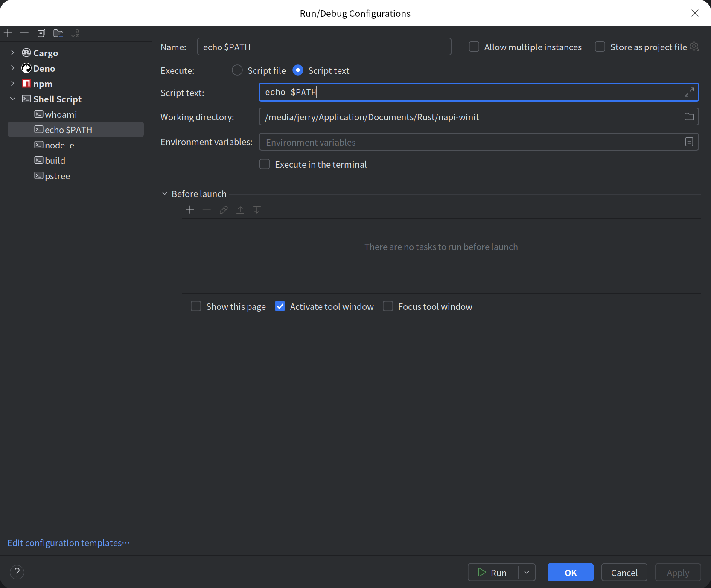Open project file storage settings gear
The height and width of the screenshot is (588, 711).
[x=694, y=47]
